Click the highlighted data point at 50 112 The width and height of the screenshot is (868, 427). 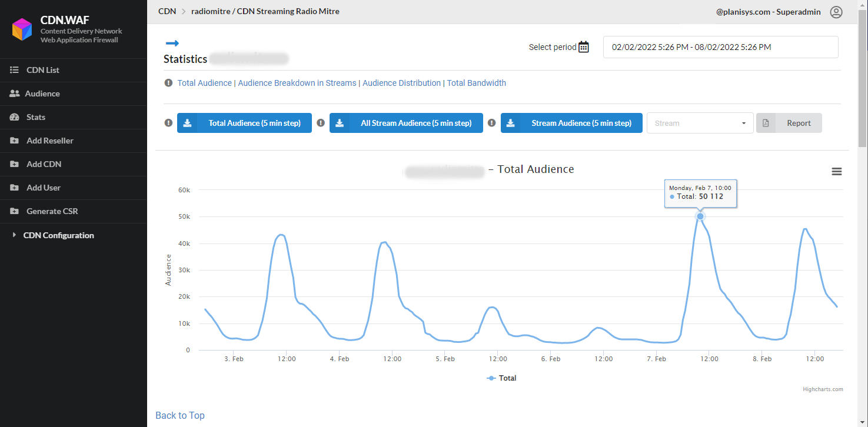[x=700, y=216]
